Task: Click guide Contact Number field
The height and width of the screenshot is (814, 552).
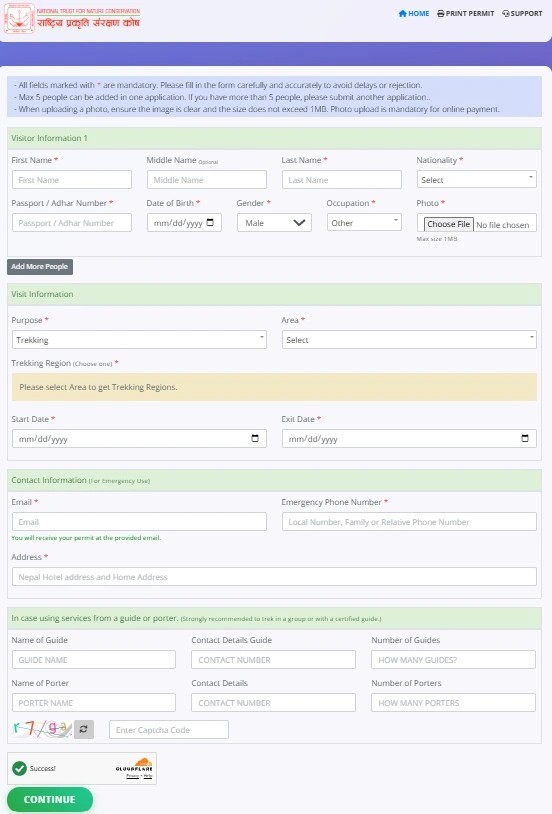Action: coord(274,660)
